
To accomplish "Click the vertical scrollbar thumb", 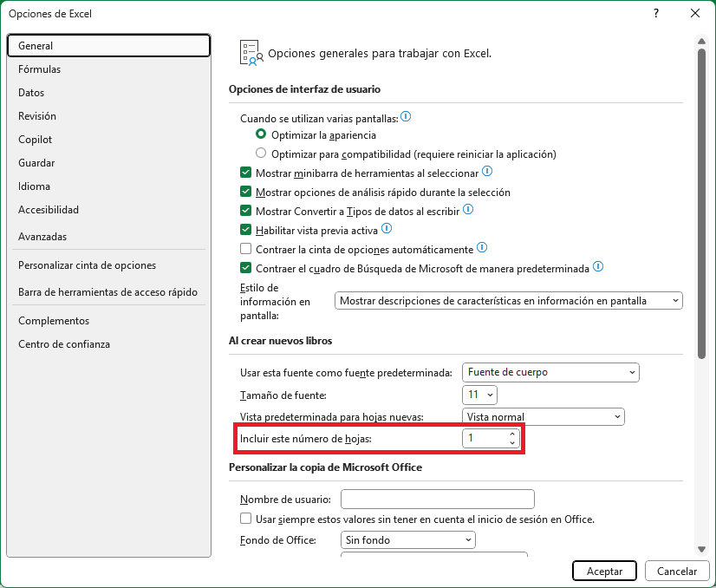I will tap(702, 203).
